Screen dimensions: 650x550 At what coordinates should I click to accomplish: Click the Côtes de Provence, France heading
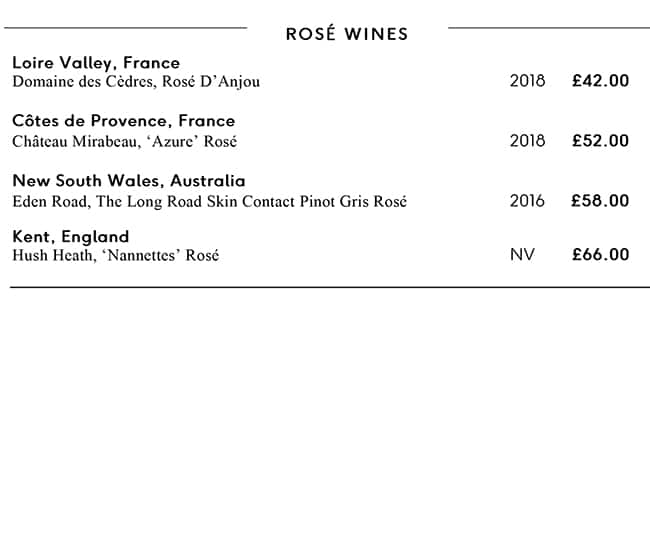(x=123, y=121)
